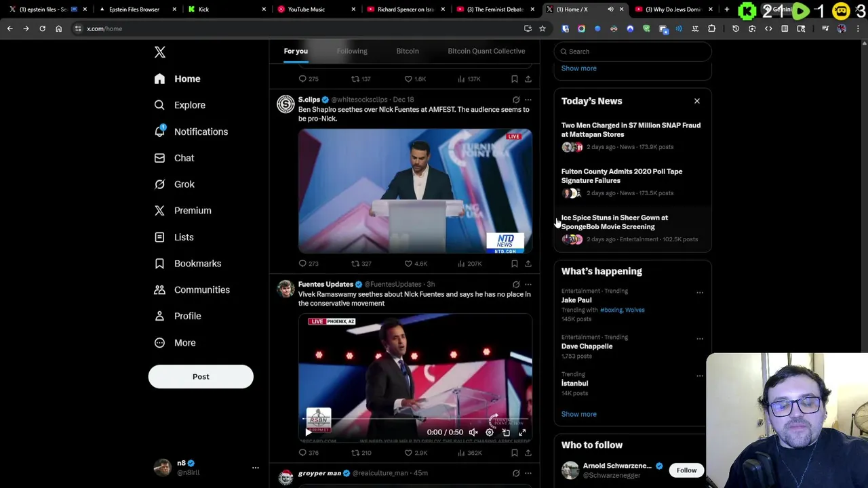Repost the Fuentes Updates post
This screenshot has height=488, width=868.
point(361,453)
